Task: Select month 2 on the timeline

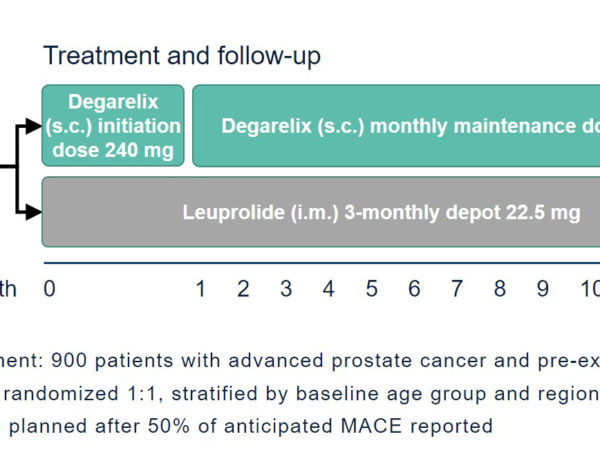Action: pyautogui.click(x=243, y=289)
